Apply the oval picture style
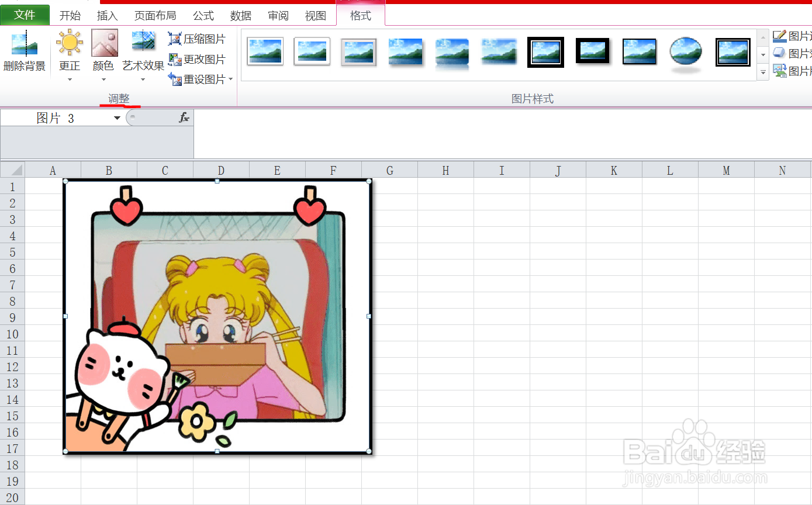This screenshot has height=505, width=812. click(686, 51)
